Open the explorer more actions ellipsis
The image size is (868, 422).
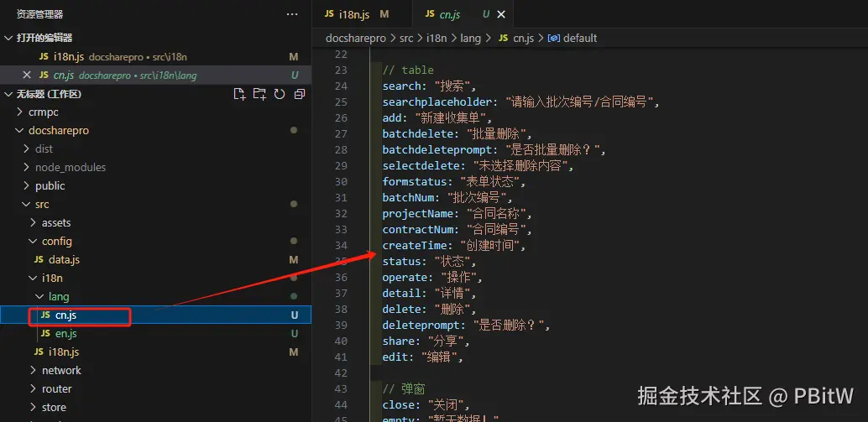tap(292, 14)
